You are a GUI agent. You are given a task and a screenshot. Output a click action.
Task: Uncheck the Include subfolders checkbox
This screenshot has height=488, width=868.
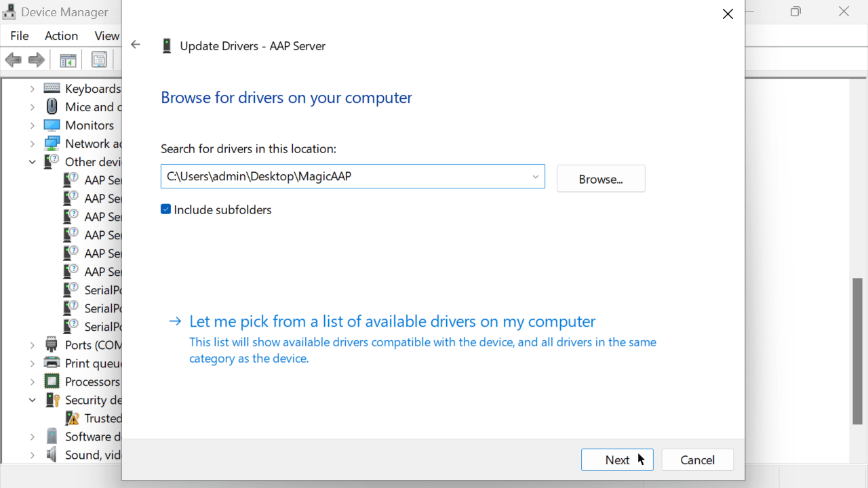(x=166, y=209)
